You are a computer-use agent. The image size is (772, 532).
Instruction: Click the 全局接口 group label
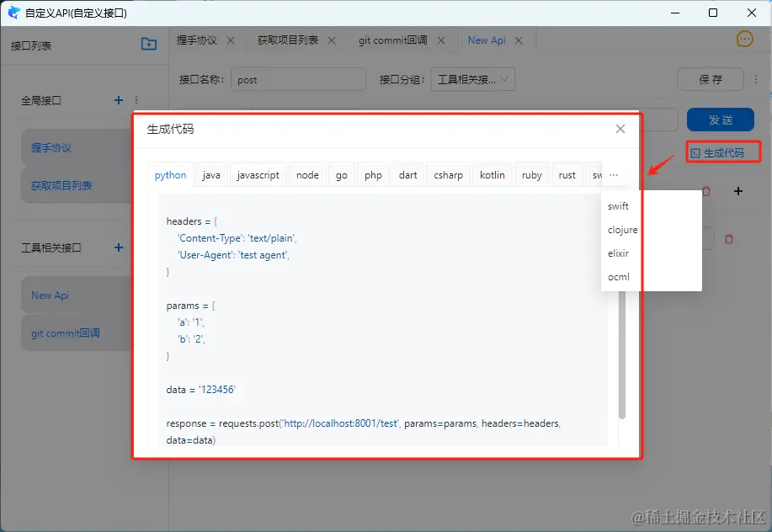pyautogui.click(x=41, y=101)
